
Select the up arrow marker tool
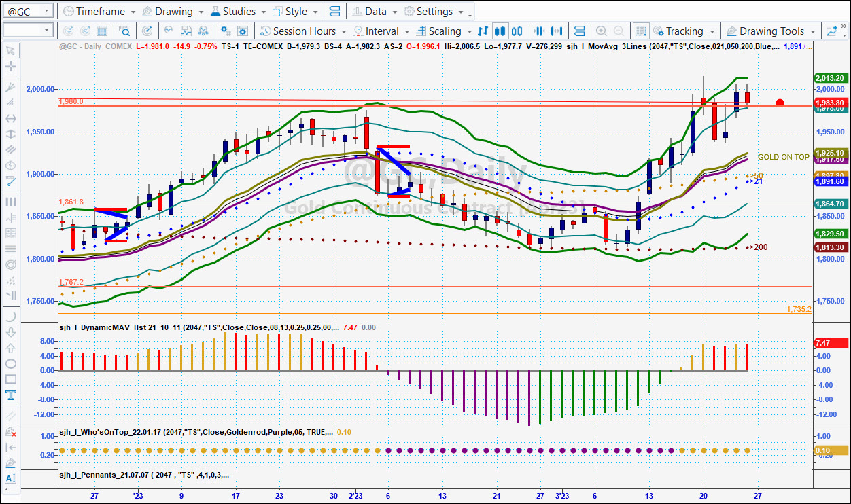(10, 348)
